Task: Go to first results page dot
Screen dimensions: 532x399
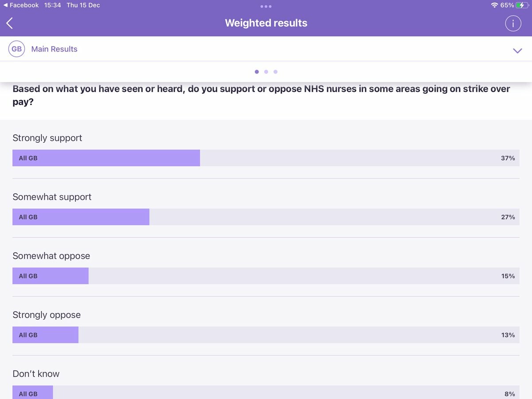Action: [257, 72]
